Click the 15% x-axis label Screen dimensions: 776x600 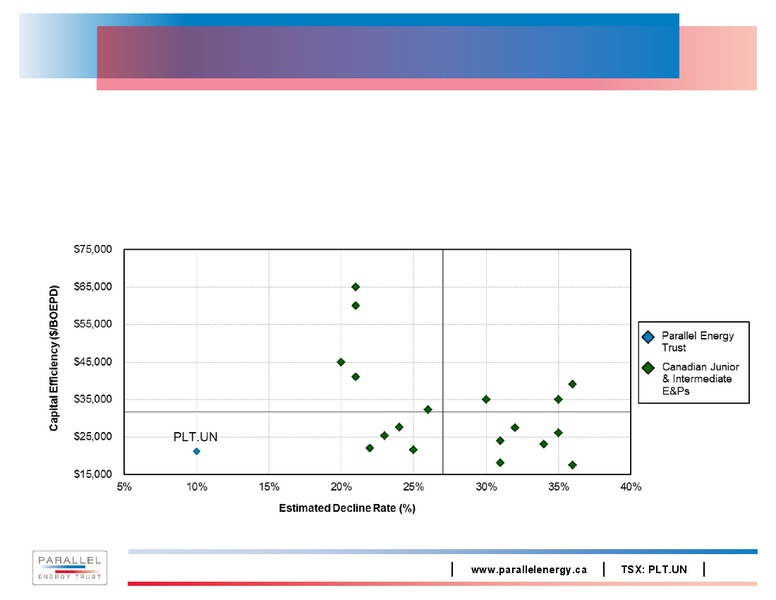269,487
